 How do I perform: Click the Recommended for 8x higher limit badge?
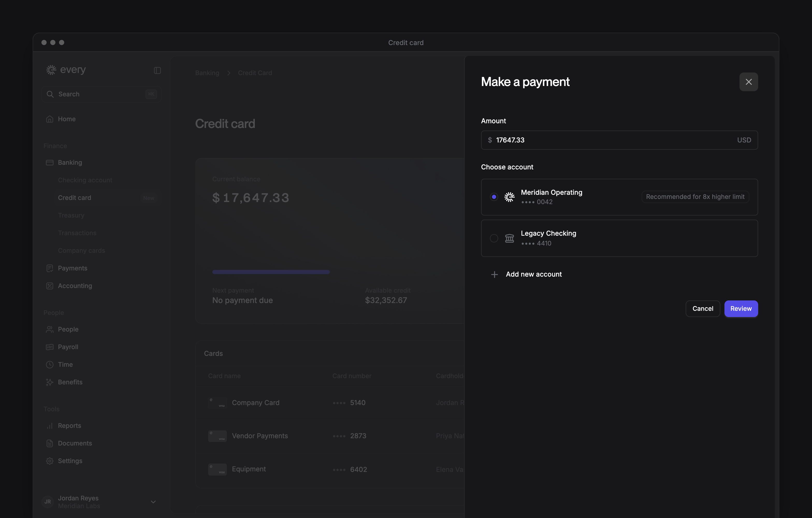(x=695, y=197)
